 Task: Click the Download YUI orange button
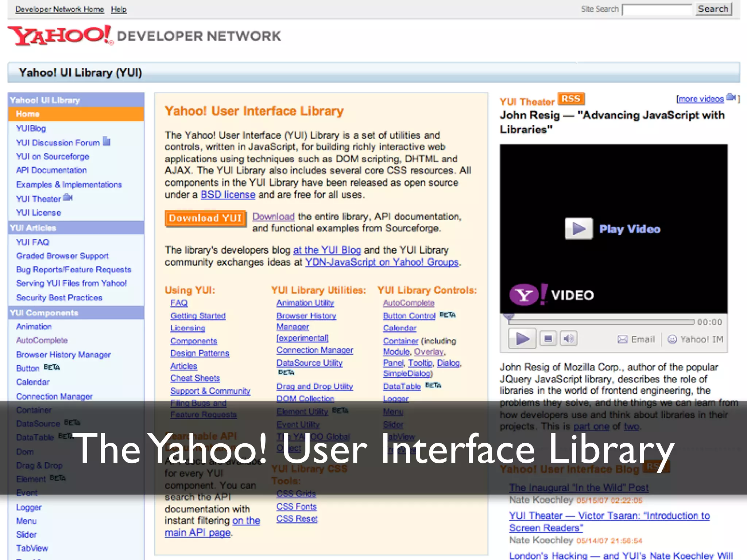tap(205, 218)
